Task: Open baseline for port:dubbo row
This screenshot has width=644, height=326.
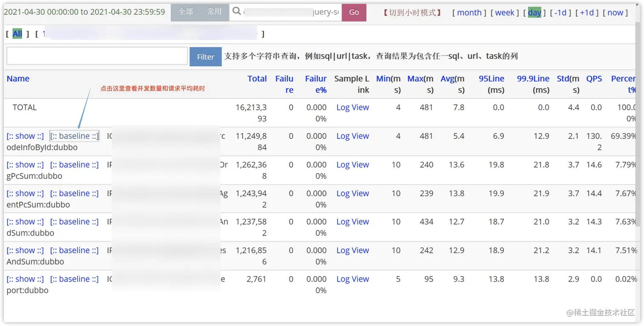Action: pos(75,279)
